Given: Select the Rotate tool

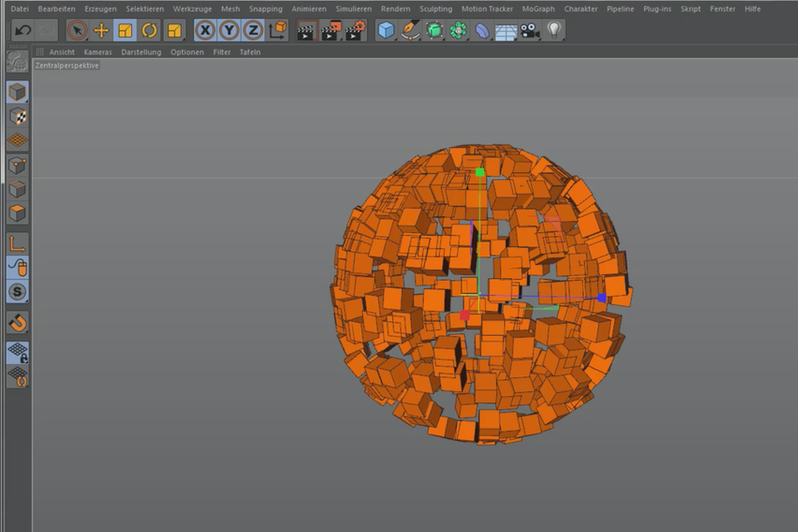Looking at the screenshot, I should click(149, 31).
